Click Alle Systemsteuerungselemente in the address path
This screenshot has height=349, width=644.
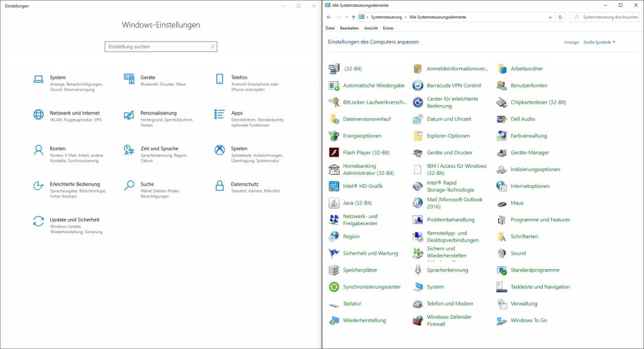(x=438, y=17)
